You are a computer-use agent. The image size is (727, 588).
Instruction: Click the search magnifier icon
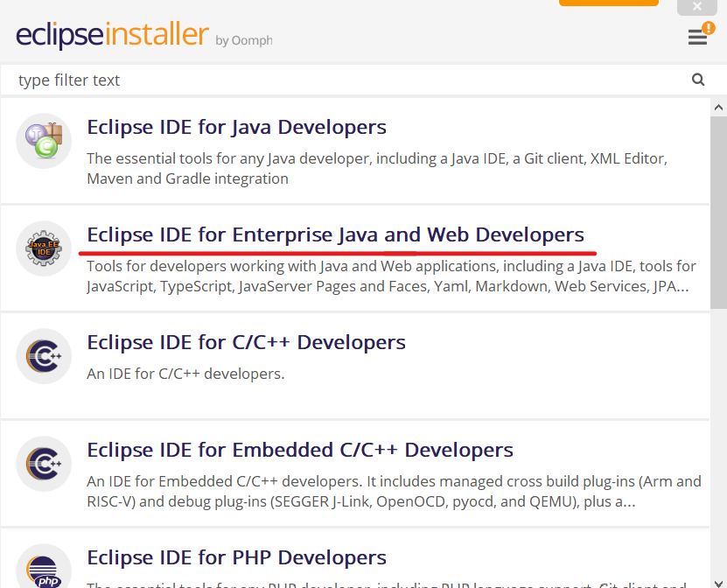[698, 80]
